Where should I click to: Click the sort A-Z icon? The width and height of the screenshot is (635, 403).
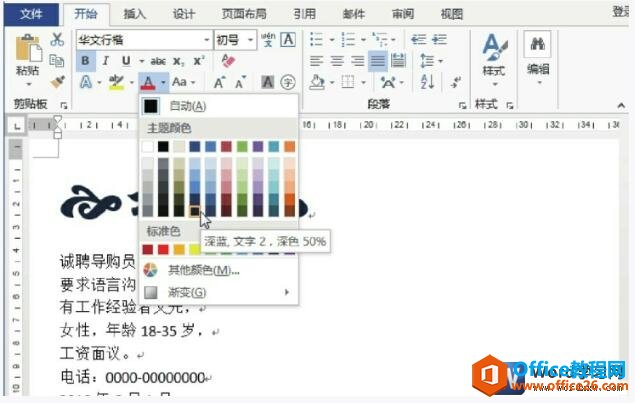(x=427, y=82)
